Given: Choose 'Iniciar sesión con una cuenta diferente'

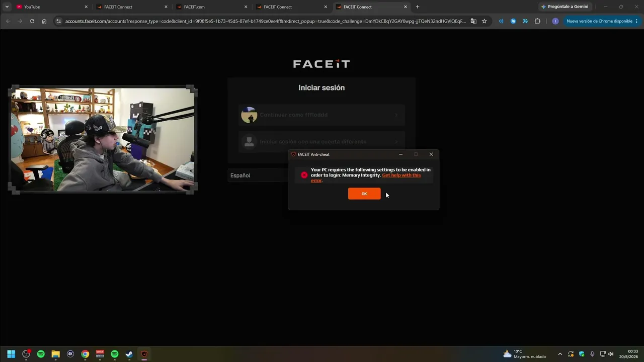Looking at the screenshot, I should pos(321,142).
